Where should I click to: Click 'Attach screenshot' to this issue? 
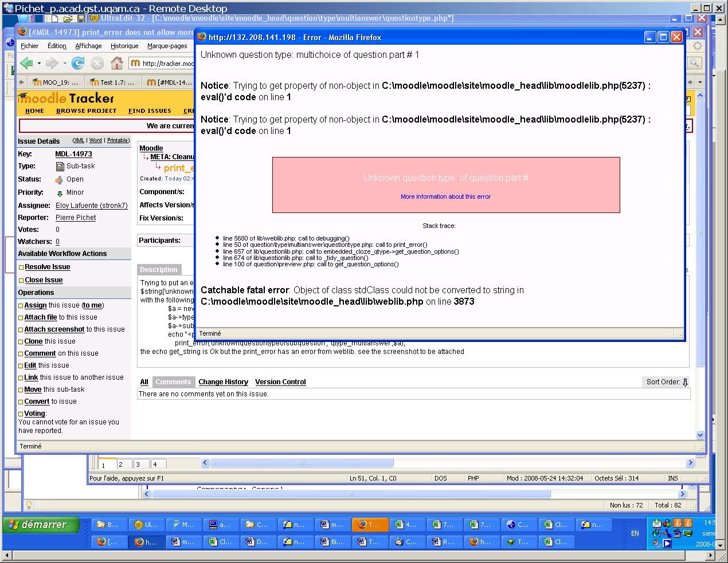[x=54, y=329]
